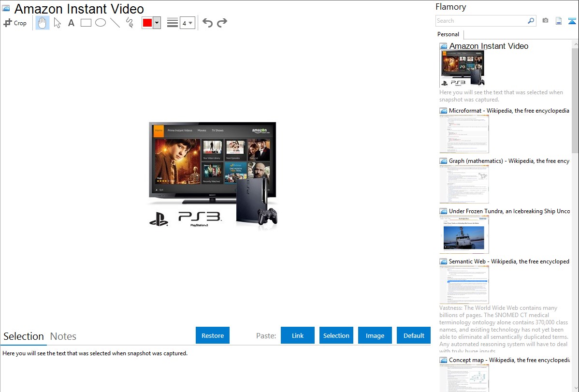Click the scroll-up arrow of the snapshot list
Viewport: 579px width, 392px height.
pos(575,44)
